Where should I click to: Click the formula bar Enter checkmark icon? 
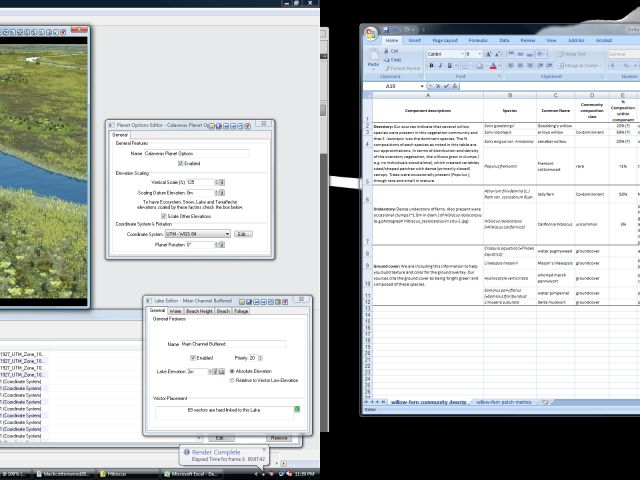point(446,86)
